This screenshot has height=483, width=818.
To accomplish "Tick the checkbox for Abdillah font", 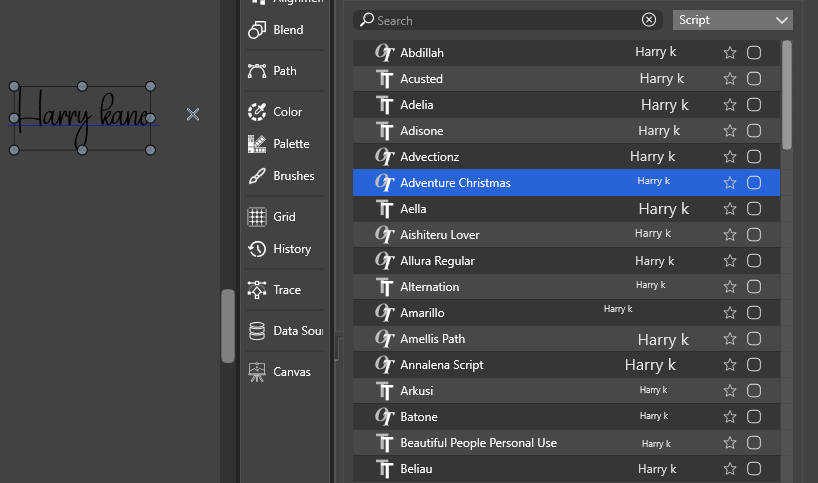I will pos(754,52).
